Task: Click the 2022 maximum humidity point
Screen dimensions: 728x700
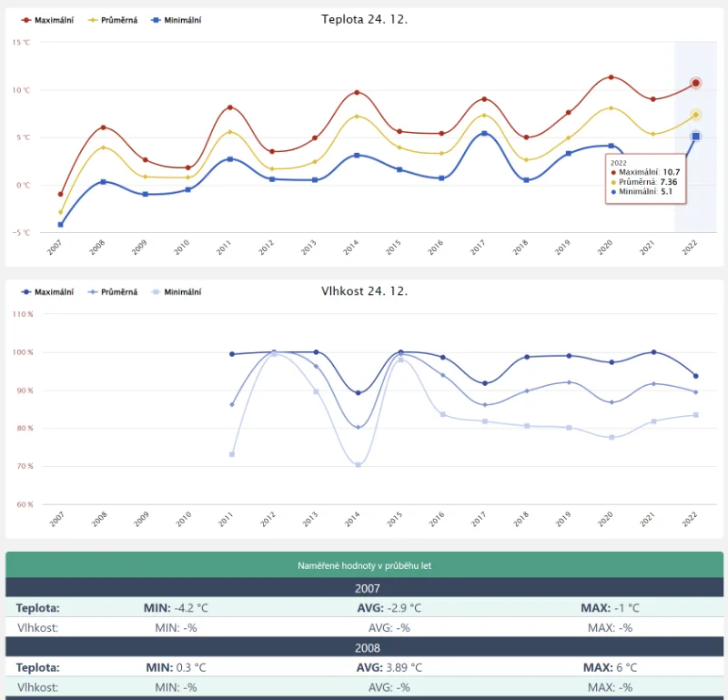Action: [695, 376]
